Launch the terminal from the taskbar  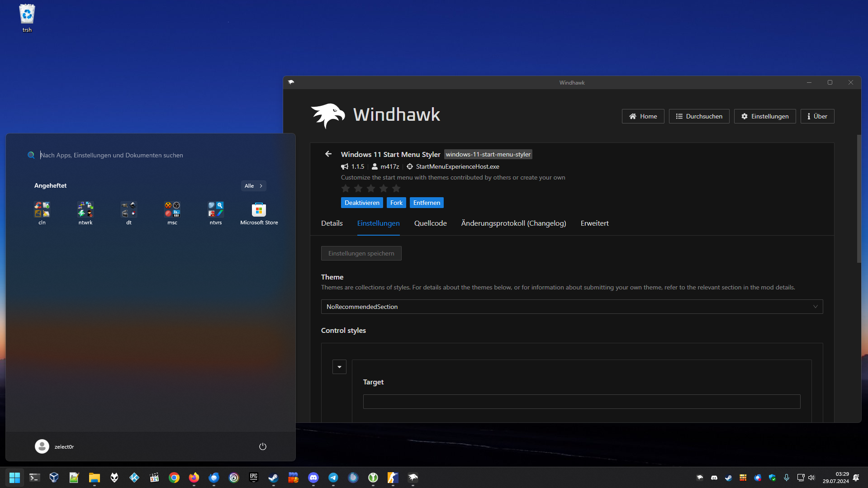click(x=34, y=478)
